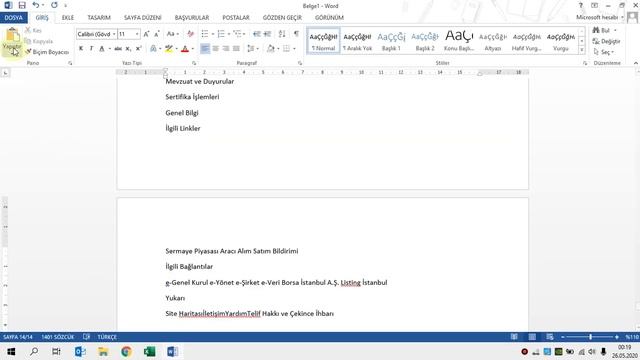Image resolution: width=640 pixels, height=360 pixels.
Task: Increase the paragraph indent
Action: click(267, 34)
